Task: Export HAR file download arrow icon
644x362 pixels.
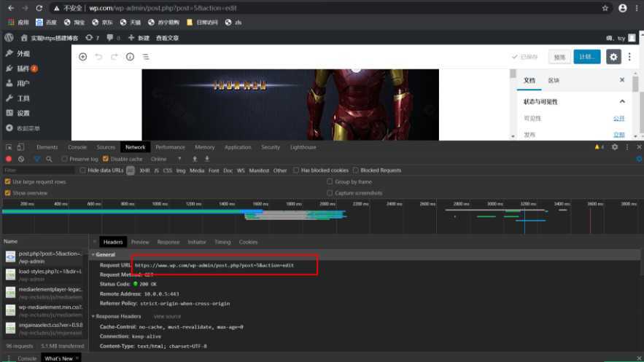Action: [207, 159]
